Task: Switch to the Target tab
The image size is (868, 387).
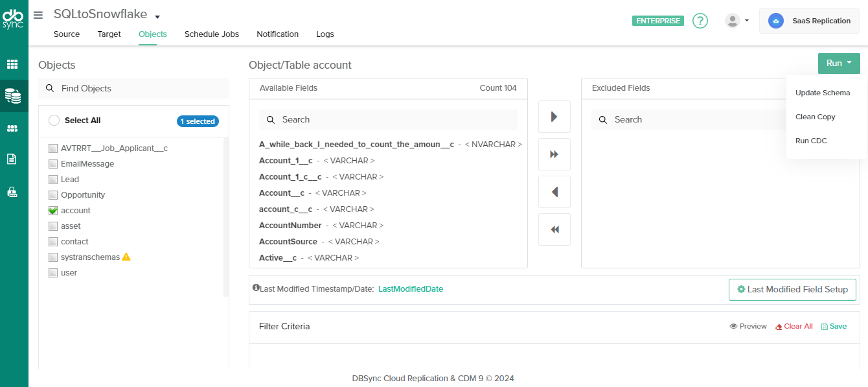Action: pos(109,34)
